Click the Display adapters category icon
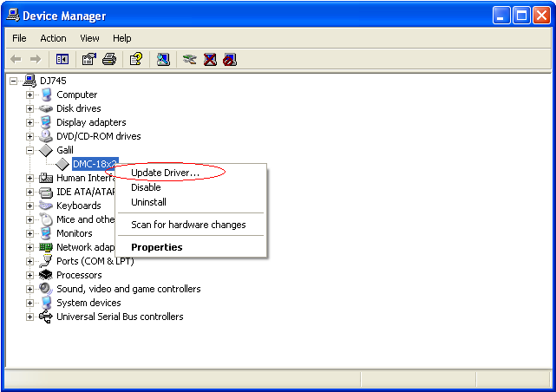Screen dimensions: 556x392 (46, 122)
